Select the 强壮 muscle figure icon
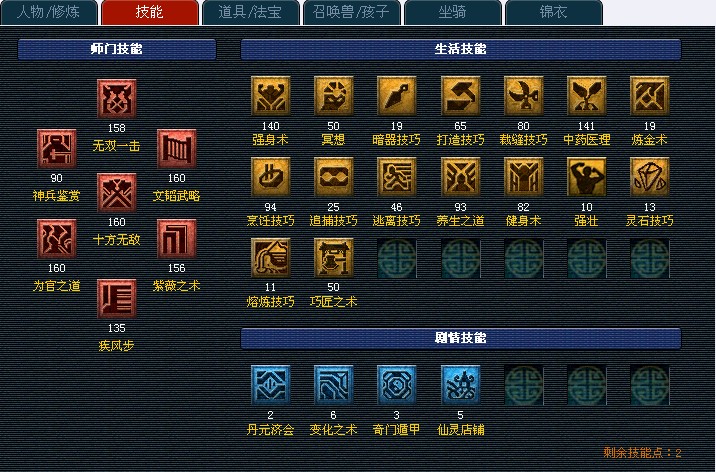 (586, 177)
